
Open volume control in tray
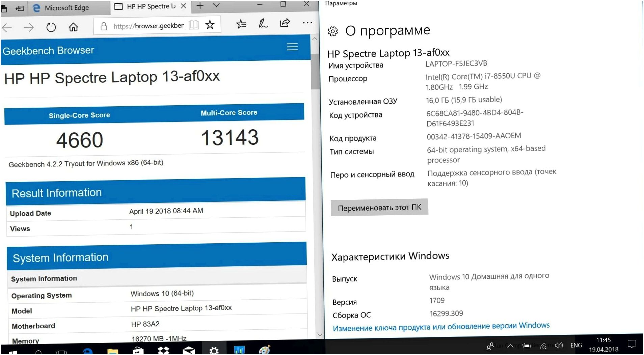pyautogui.click(x=559, y=345)
